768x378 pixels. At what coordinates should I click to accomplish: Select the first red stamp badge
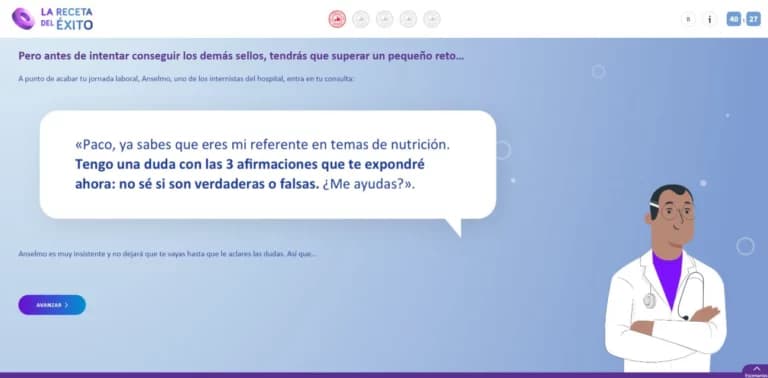coord(337,19)
